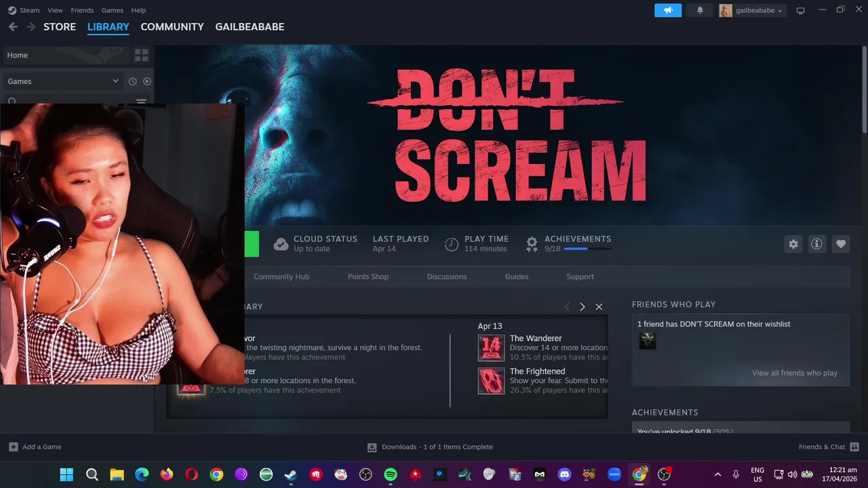Click the achievements progress bar

(x=587, y=249)
